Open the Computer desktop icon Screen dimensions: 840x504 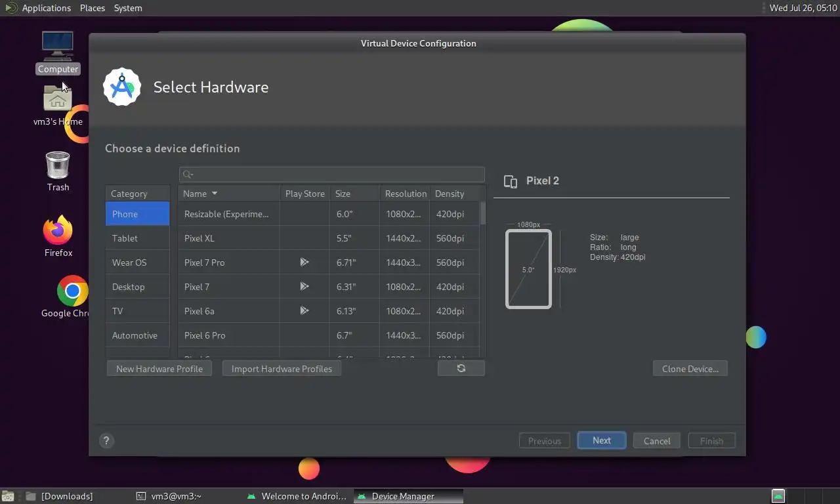pyautogui.click(x=58, y=52)
